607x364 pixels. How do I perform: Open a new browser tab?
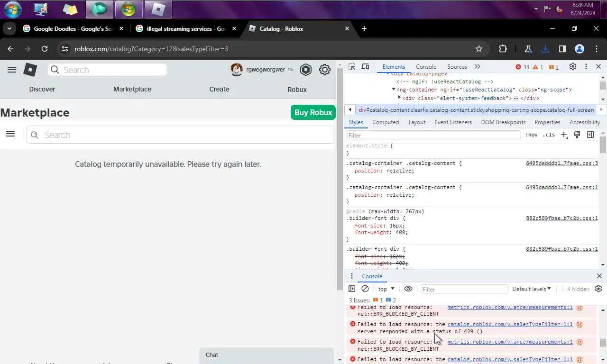(x=364, y=28)
